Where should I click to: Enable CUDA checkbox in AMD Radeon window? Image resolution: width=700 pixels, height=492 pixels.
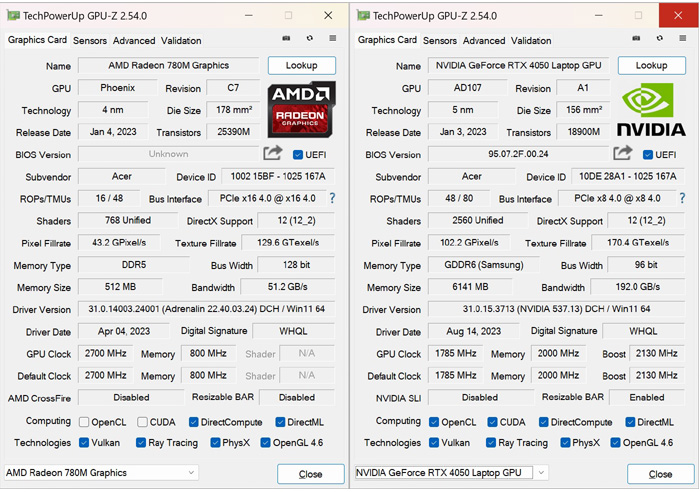[143, 422]
